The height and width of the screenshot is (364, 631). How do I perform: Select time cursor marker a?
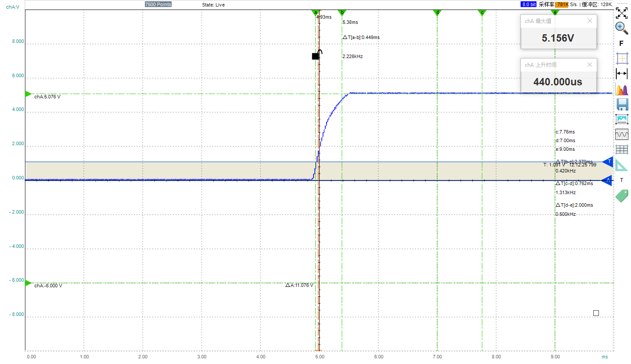[316, 13]
